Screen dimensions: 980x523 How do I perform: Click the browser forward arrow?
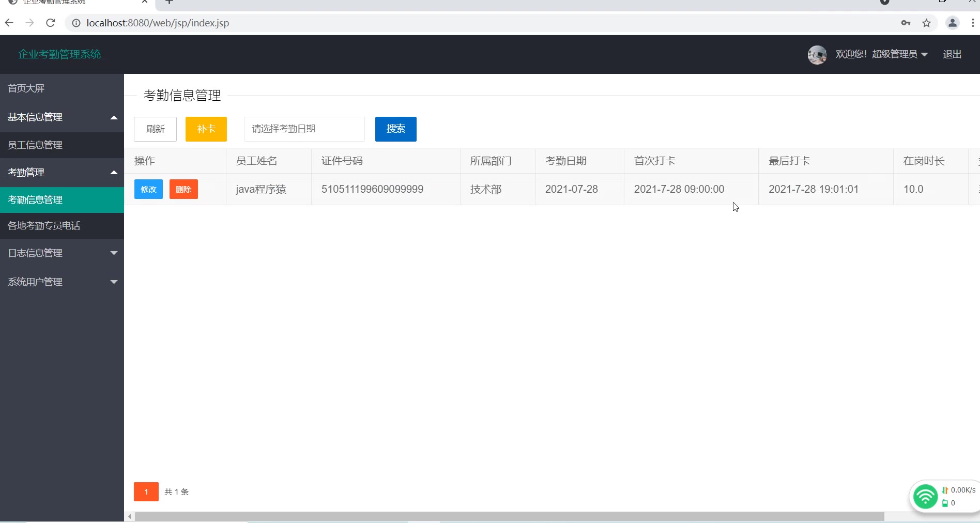coord(29,23)
